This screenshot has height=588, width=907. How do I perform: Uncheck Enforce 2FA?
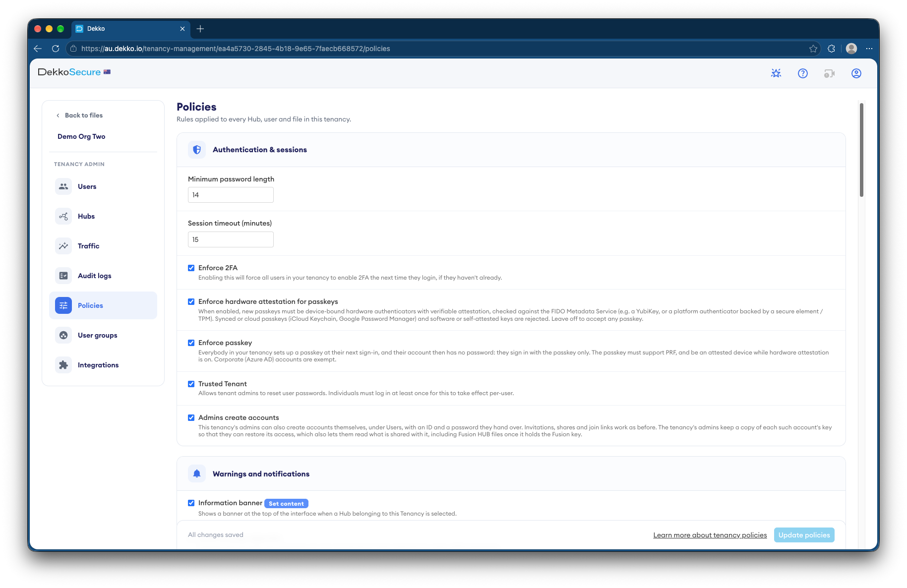pyautogui.click(x=191, y=268)
